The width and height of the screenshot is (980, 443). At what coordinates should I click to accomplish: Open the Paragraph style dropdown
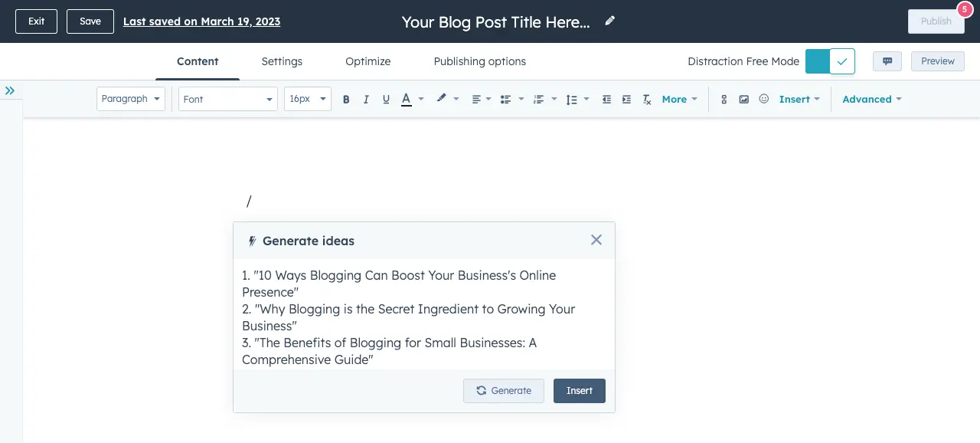pyautogui.click(x=130, y=99)
